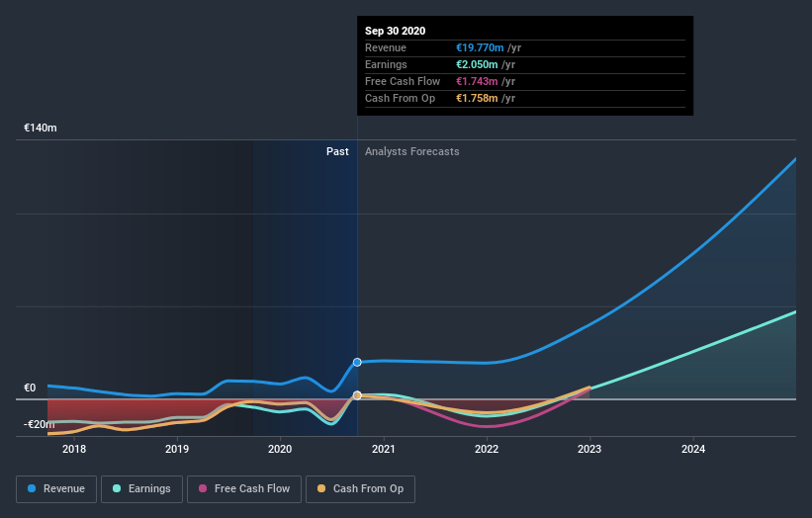Image resolution: width=812 pixels, height=518 pixels.
Task: Click the teal Earnings legend dot
Action: tap(117, 488)
